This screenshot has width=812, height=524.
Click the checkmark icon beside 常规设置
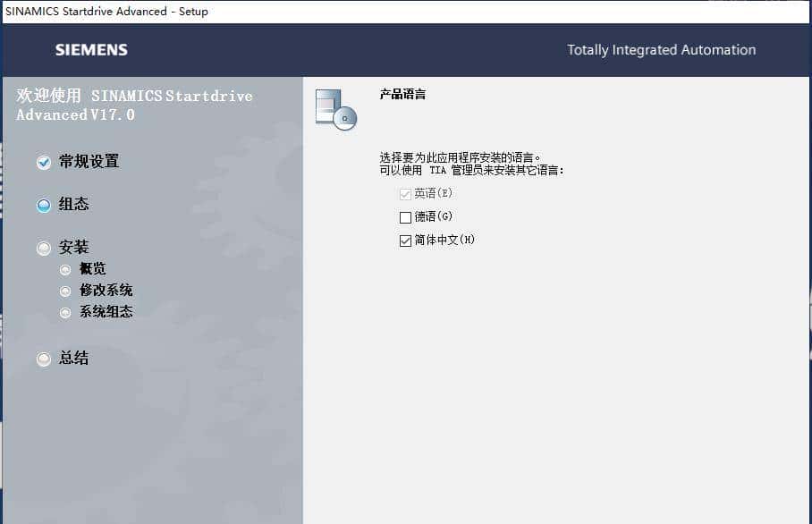point(42,162)
